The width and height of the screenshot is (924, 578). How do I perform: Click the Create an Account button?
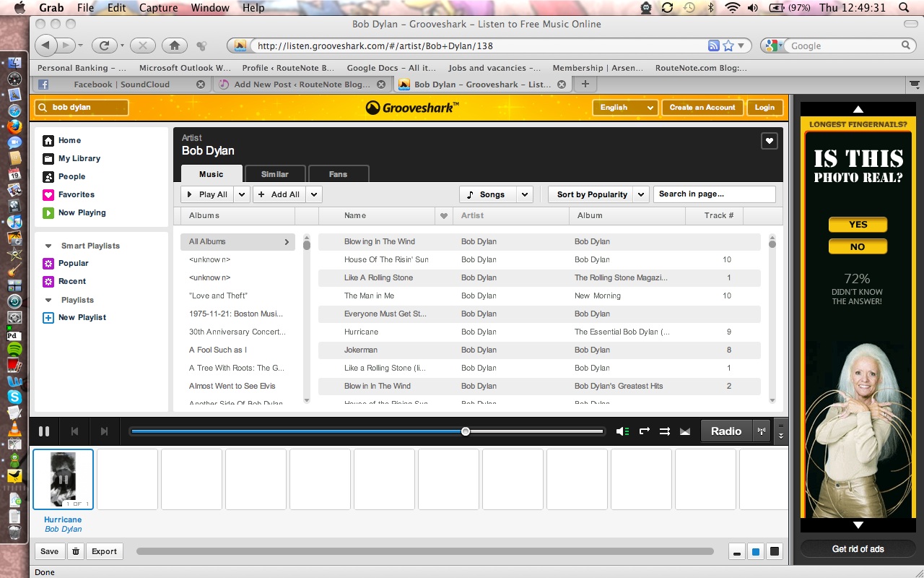tap(702, 107)
